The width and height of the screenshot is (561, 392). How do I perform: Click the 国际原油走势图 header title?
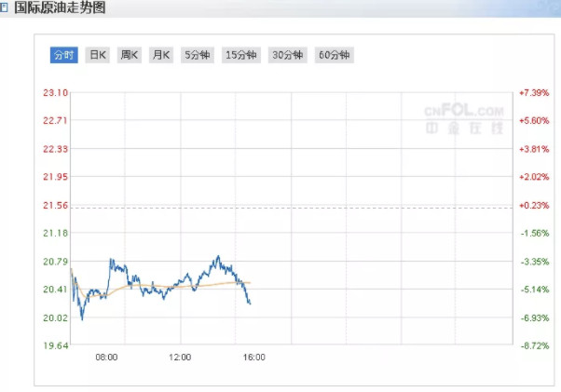(60, 7)
